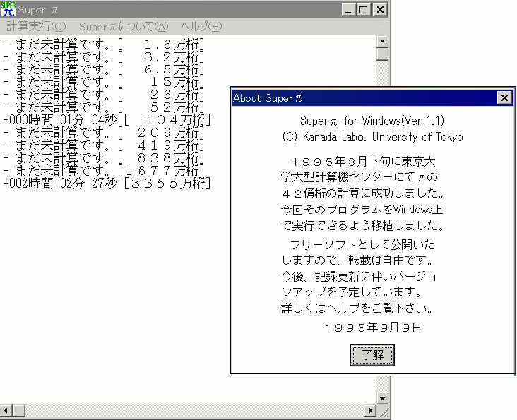This screenshot has height=420, width=517.
Task: Maximize the Super π main window
Action: point(363,9)
